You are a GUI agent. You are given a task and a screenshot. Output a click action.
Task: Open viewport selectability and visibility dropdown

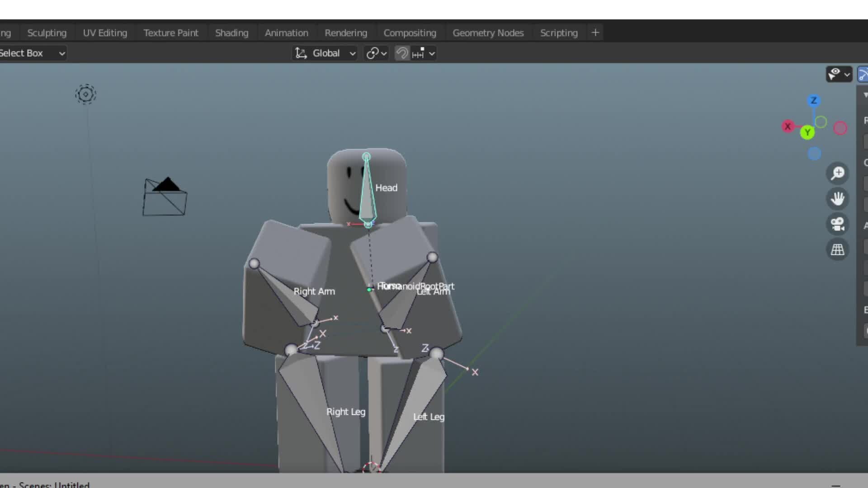pos(839,74)
